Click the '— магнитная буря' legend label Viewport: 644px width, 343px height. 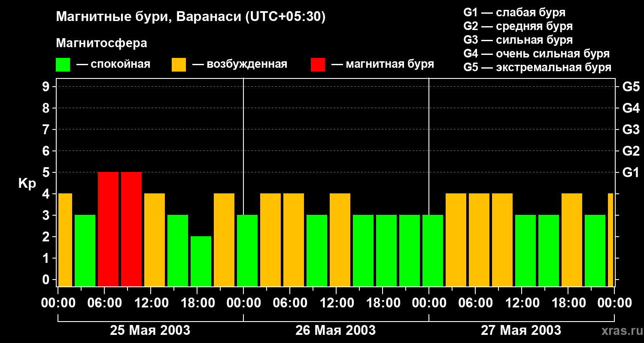[x=383, y=64]
